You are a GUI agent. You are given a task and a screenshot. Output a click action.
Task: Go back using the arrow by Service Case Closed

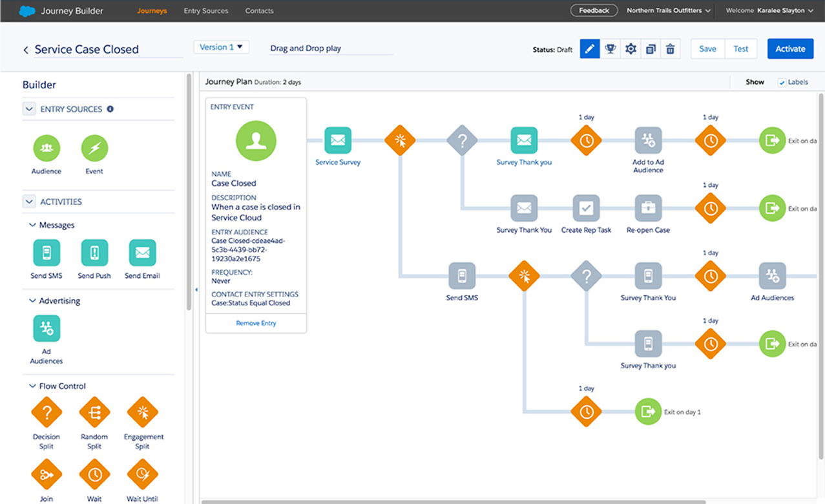point(26,50)
